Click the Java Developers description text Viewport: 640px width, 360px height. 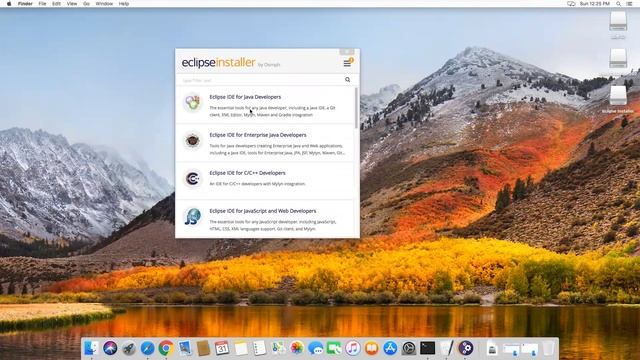tap(272, 111)
